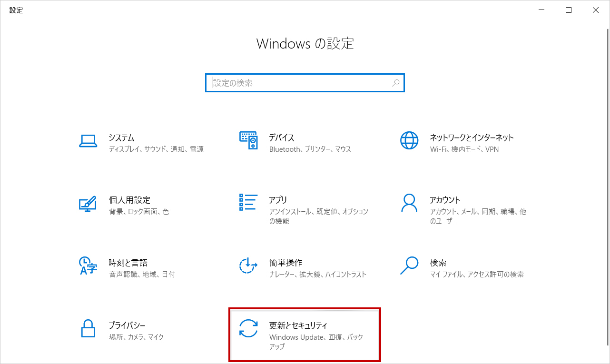This screenshot has width=610, height=364.
Task: Click 検索 category title
Action: (438, 263)
